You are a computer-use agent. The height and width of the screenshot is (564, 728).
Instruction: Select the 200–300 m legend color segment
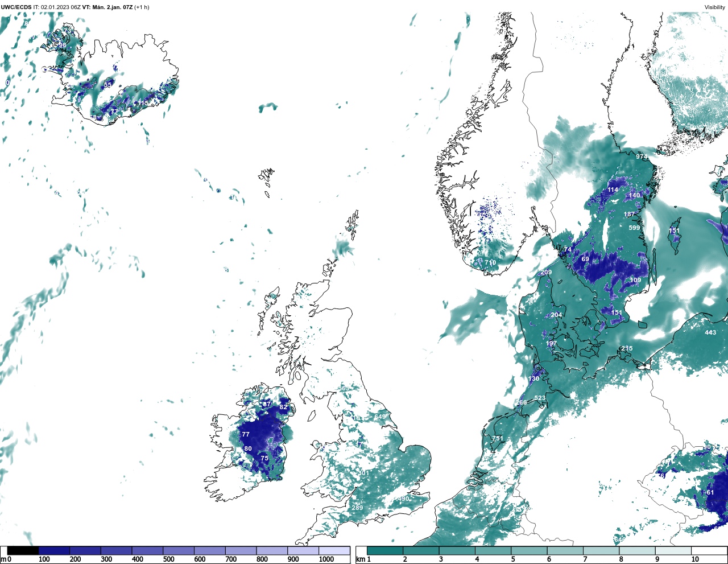click(x=85, y=550)
